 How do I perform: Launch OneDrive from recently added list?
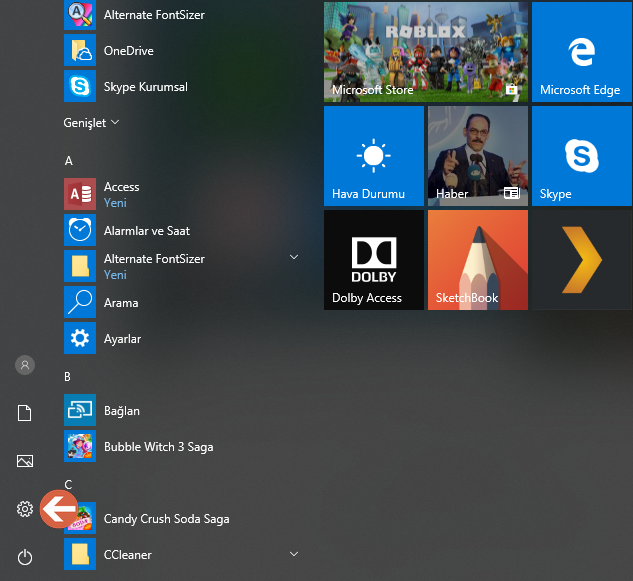(x=80, y=50)
